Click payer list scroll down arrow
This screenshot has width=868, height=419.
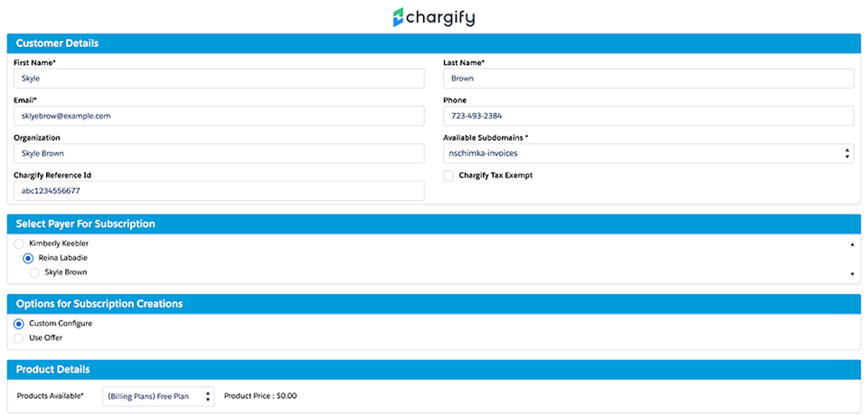click(852, 274)
